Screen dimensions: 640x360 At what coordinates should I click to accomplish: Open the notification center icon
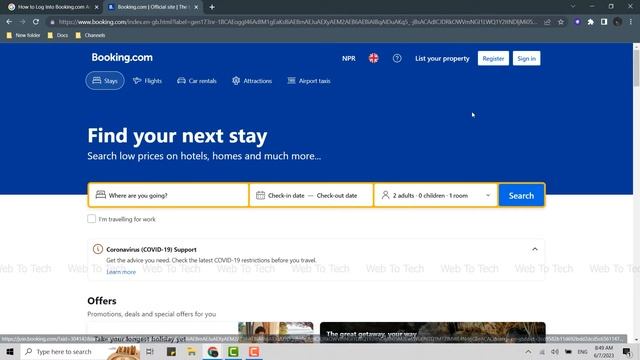(627, 351)
